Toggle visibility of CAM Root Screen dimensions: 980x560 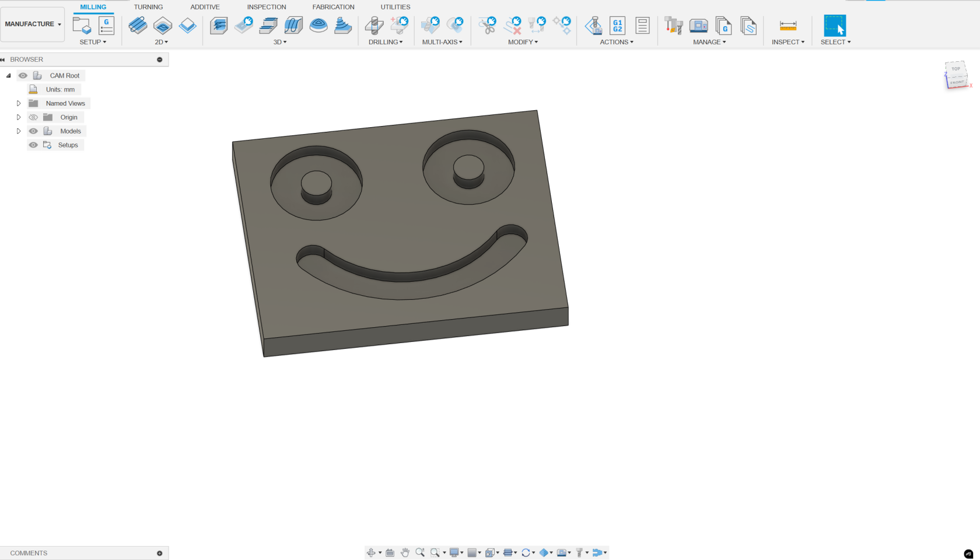(x=23, y=75)
